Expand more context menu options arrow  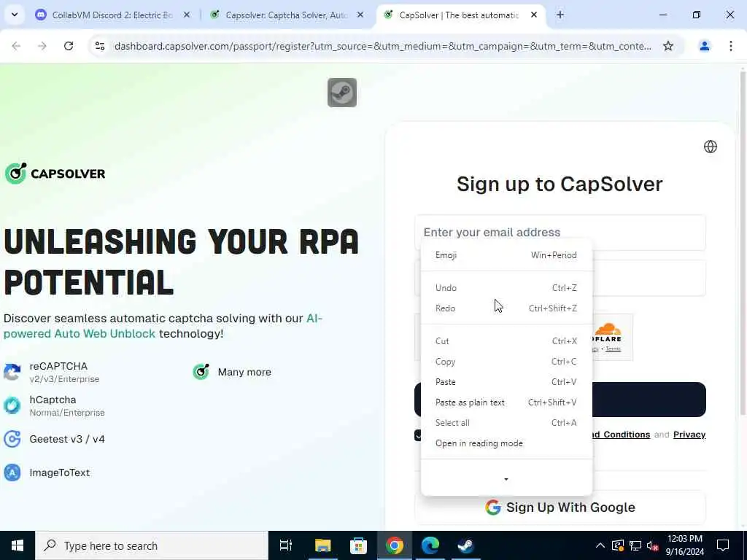pos(506,479)
